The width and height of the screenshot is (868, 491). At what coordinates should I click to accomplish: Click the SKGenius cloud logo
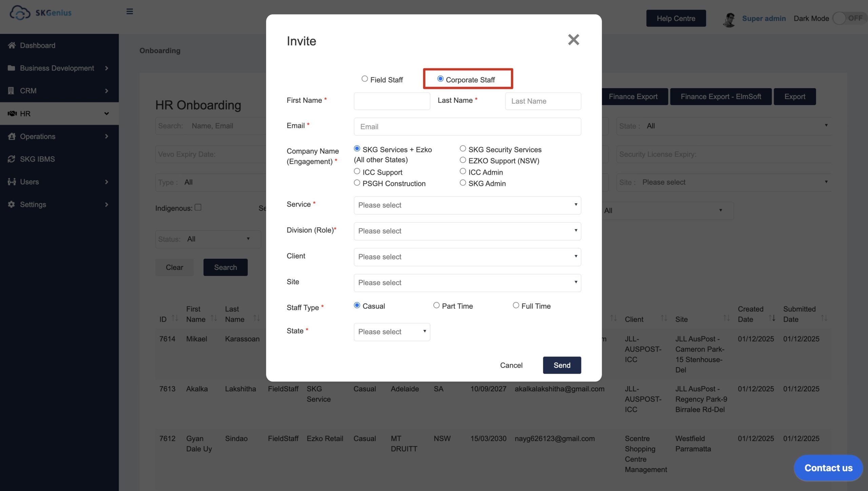[x=20, y=13]
